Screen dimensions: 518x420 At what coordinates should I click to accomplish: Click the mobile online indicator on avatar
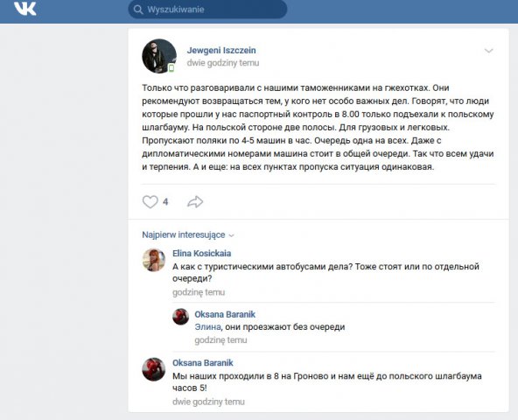tap(171, 68)
